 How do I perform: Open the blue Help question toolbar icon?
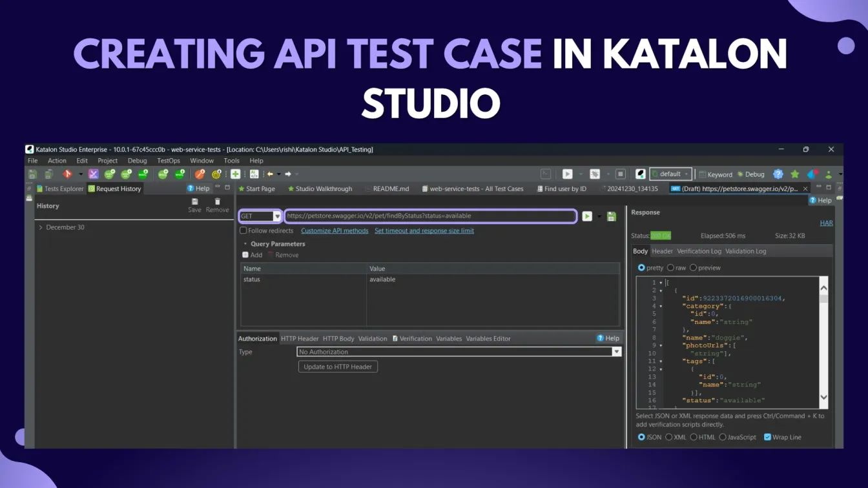778,174
